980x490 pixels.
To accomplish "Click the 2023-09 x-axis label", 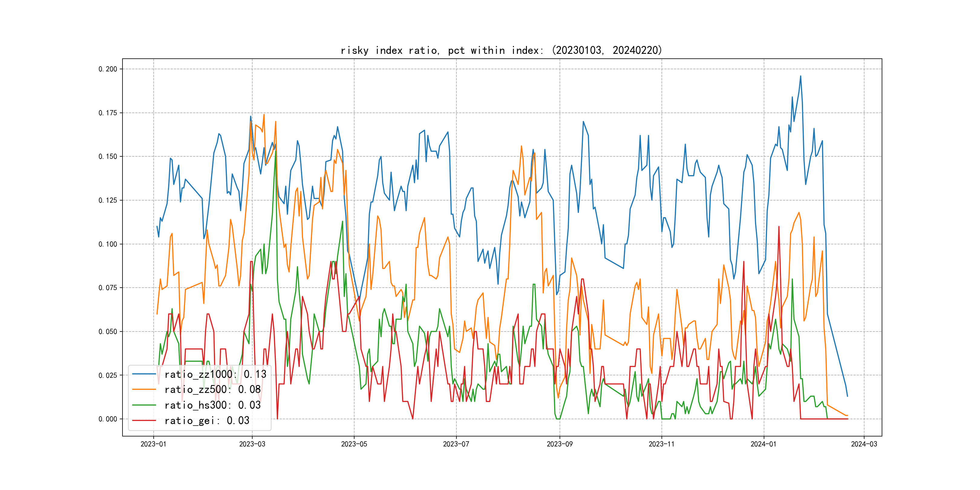I will point(559,444).
